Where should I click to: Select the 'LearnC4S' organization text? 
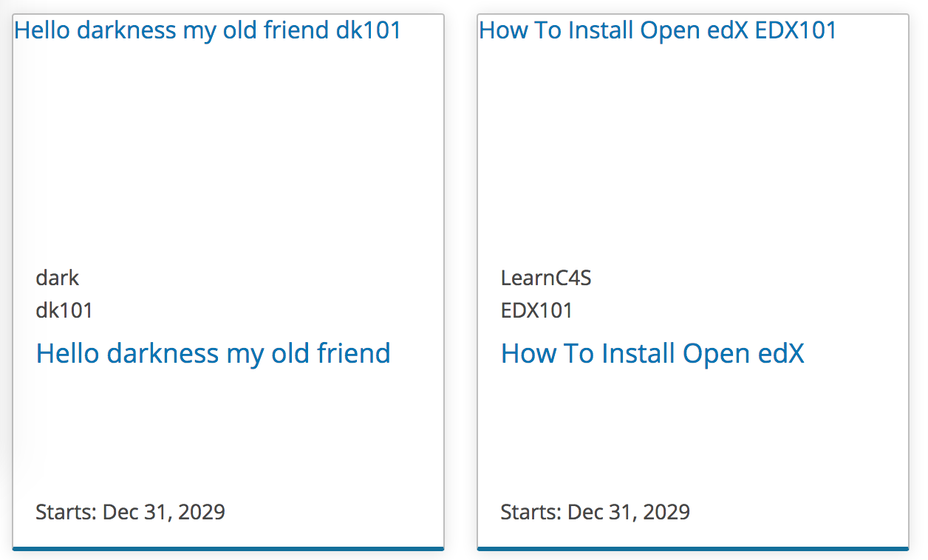(546, 278)
